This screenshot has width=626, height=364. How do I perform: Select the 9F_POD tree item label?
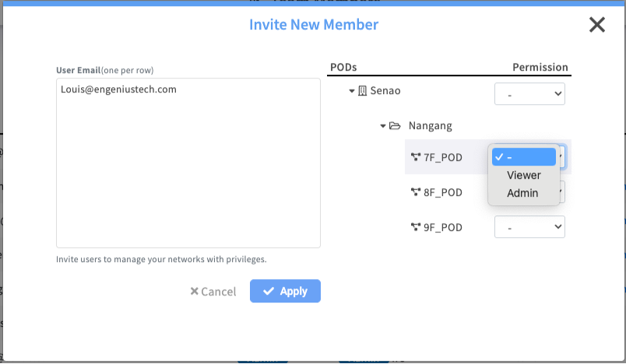443,227
